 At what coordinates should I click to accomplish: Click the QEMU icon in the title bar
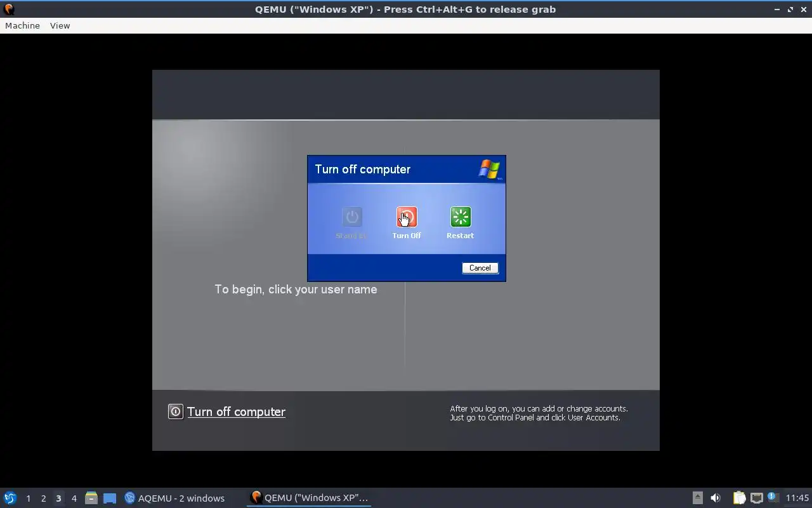pyautogui.click(x=9, y=9)
